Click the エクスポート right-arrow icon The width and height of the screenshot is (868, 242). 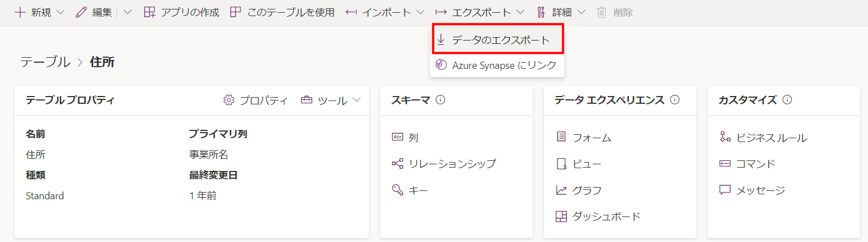(441, 12)
